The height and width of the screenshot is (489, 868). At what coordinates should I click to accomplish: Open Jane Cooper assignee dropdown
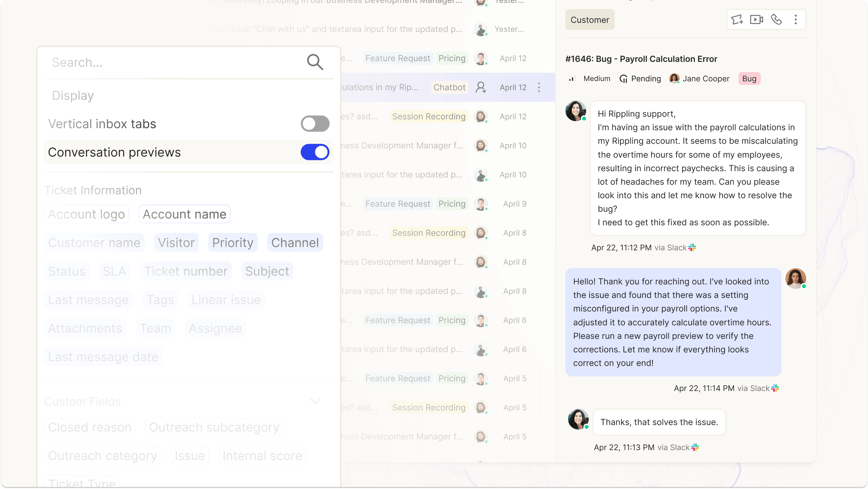coord(700,78)
